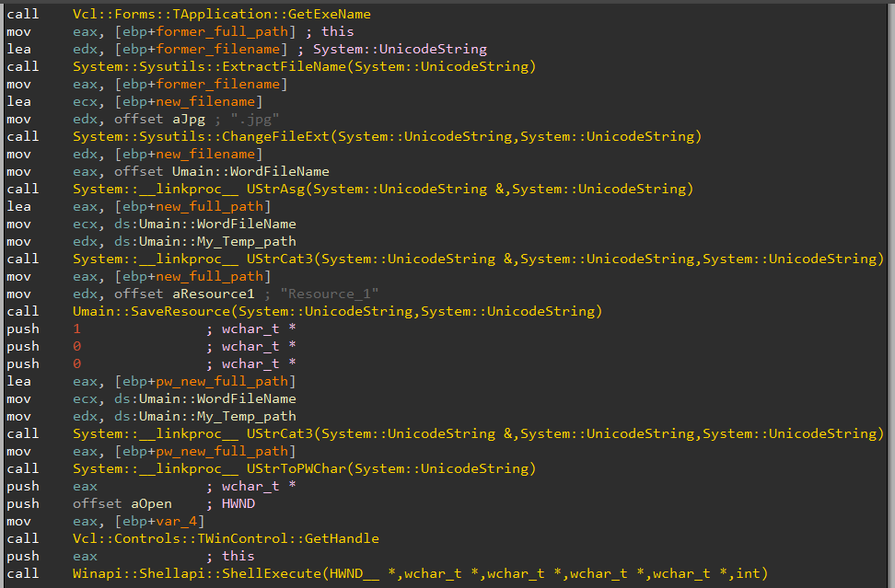Image resolution: width=895 pixels, height=588 pixels.
Task: Select the UStrAsg call target
Action: (383, 189)
